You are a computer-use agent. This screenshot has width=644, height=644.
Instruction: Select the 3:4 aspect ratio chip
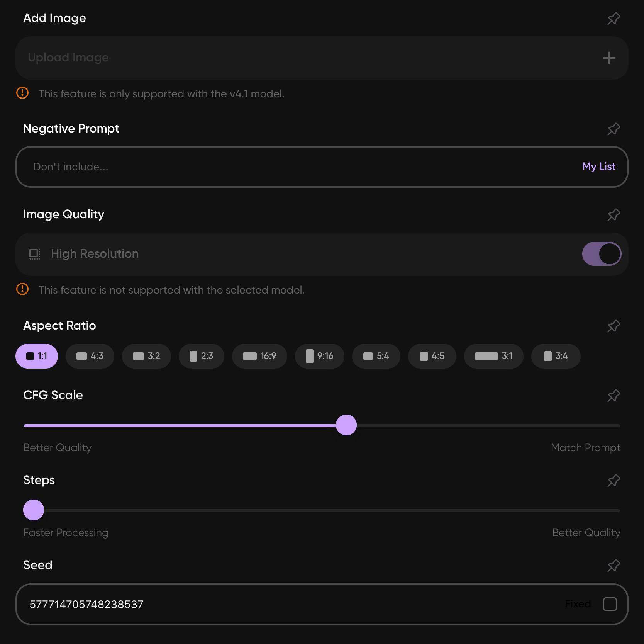coord(556,356)
